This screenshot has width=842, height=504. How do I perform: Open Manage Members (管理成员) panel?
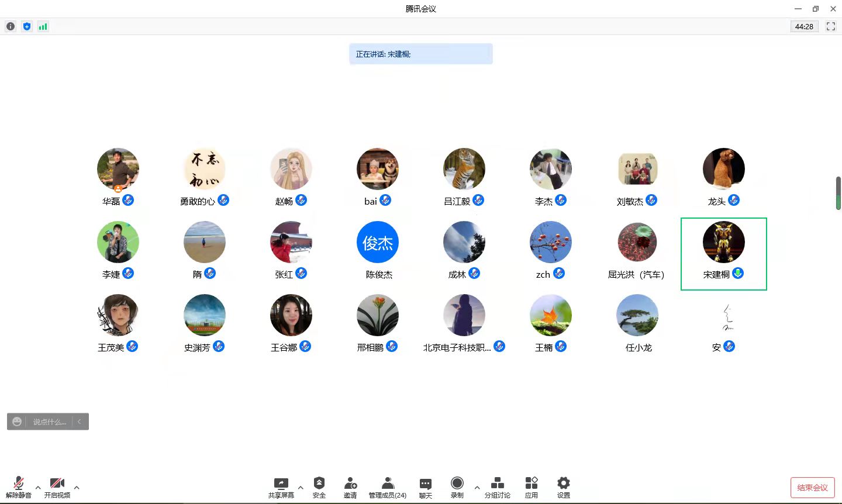coord(387,484)
